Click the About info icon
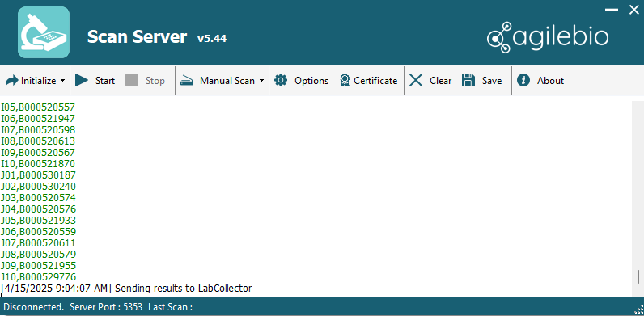 523,81
